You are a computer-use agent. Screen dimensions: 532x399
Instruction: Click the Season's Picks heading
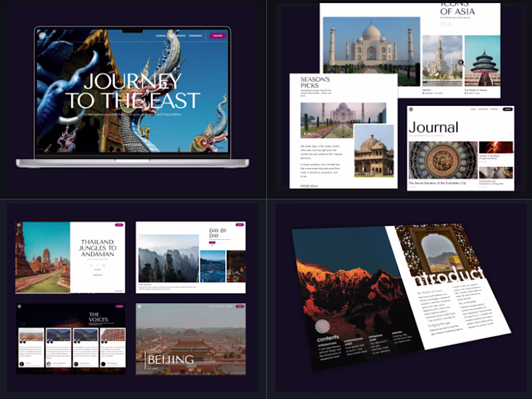click(x=315, y=82)
